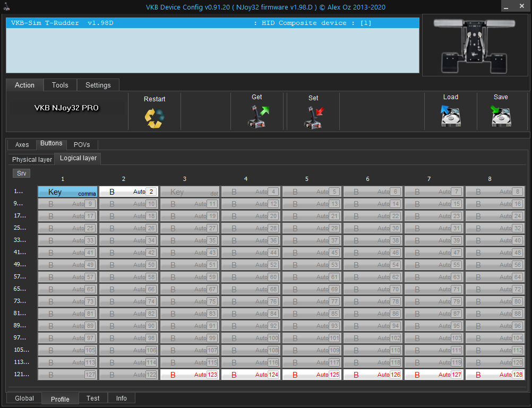Click logical button cell Auto 102
The image size is (532, 408).
(373, 338)
